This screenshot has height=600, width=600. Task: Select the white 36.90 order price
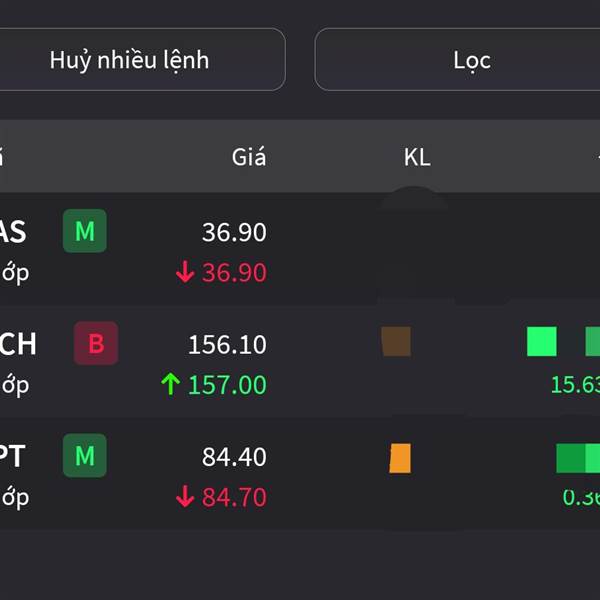coord(234,233)
